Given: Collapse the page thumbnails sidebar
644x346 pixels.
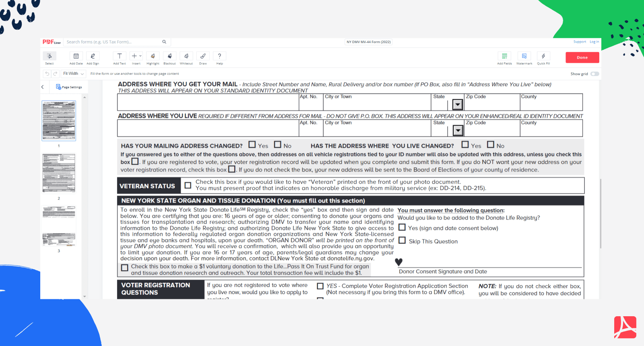Looking at the screenshot, I should tap(43, 87).
